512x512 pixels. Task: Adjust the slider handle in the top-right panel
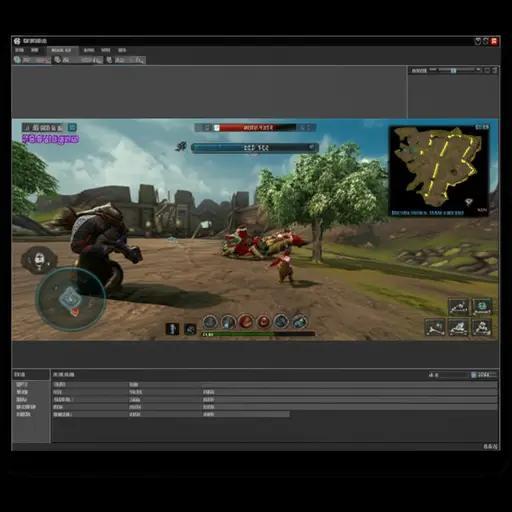pyautogui.click(x=453, y=70)
